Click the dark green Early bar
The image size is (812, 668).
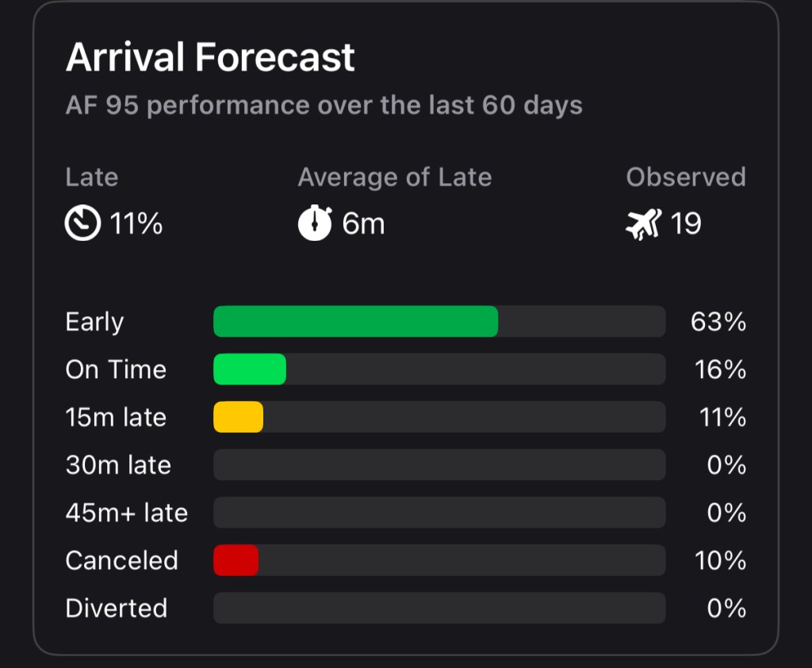355,322
